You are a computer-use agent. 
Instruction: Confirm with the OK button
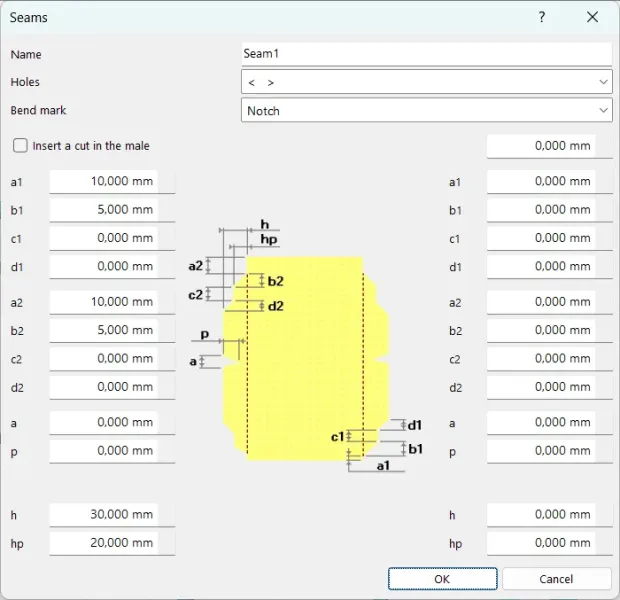click(x=442, y=579)
